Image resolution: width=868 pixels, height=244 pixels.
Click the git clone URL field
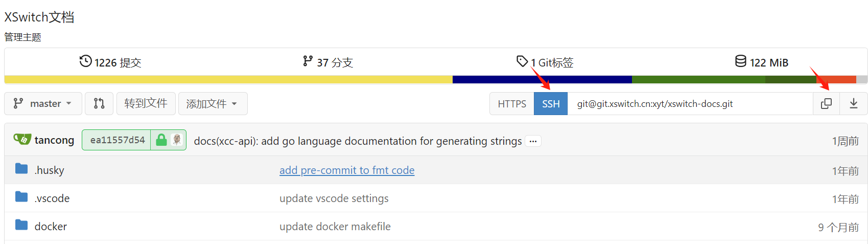[690, 104]
